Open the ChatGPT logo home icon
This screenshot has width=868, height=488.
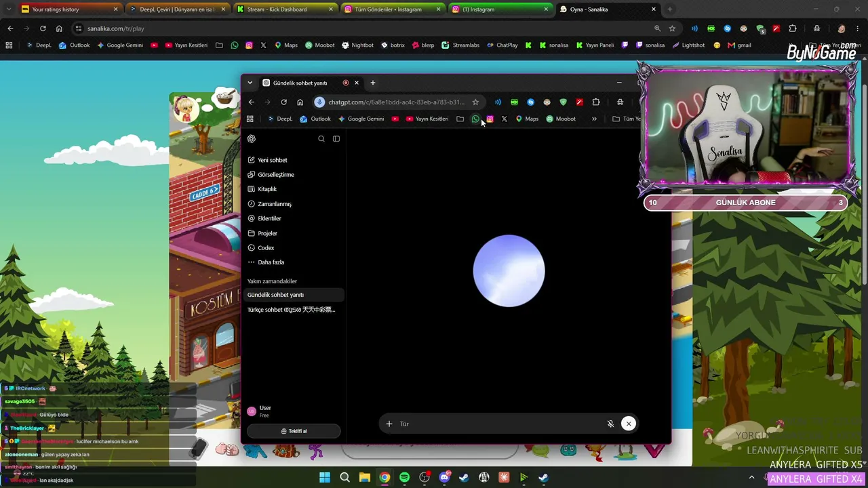(252, 139)
